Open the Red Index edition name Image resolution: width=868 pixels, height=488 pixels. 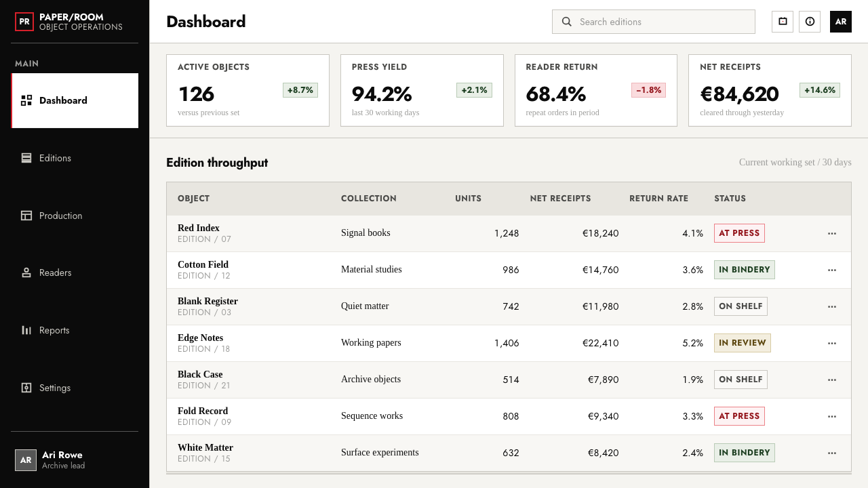click(199, 228)
